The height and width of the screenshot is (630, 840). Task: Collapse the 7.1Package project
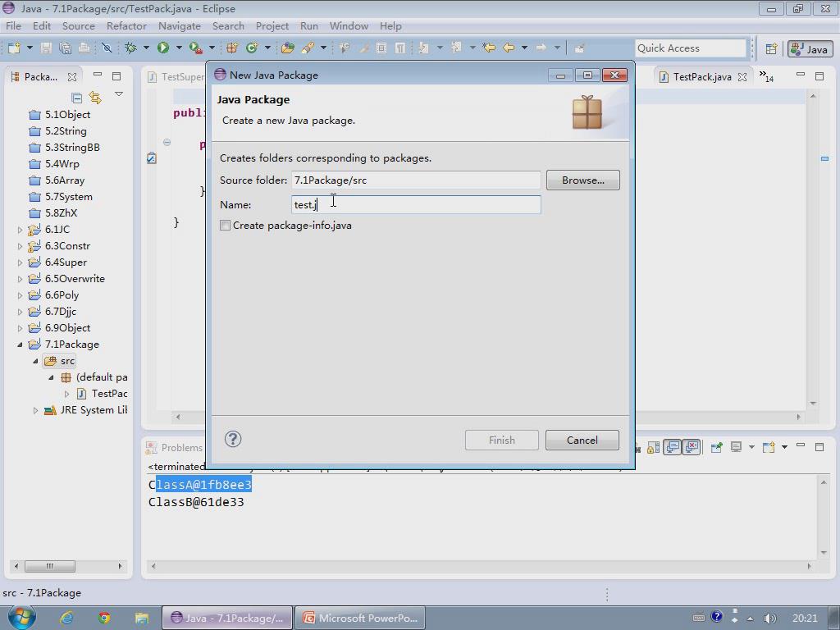tap(20, 345)
